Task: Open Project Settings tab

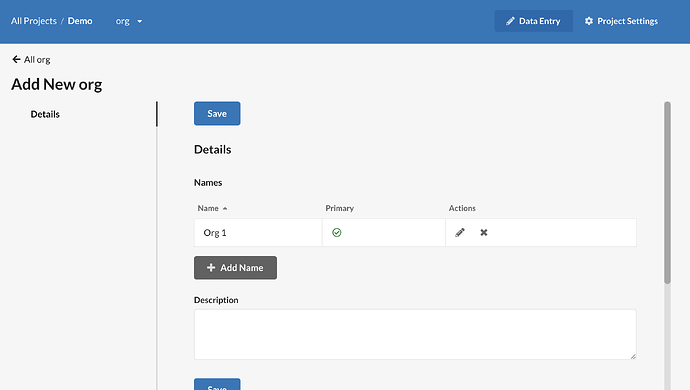Action: (x=621, y=21)
